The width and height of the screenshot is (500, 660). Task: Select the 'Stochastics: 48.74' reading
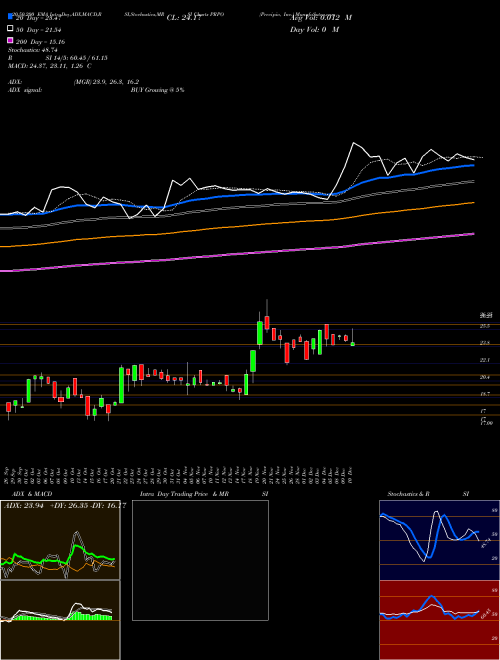pos(33,50)
